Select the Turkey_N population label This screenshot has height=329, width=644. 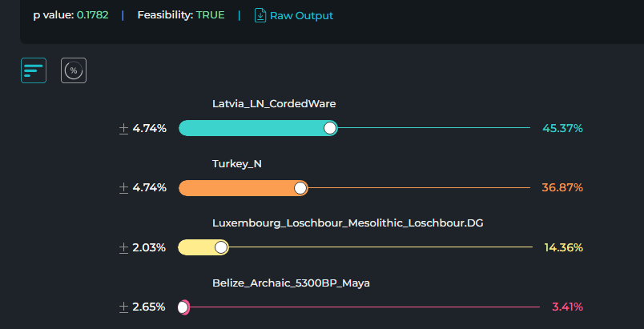point(237,164)
